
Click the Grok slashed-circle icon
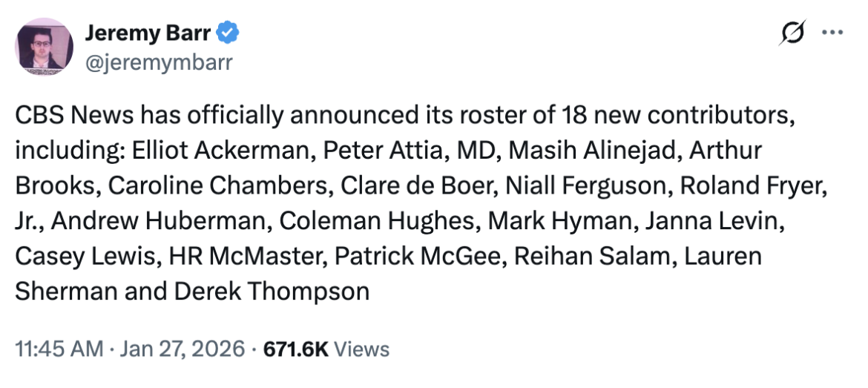793,34
